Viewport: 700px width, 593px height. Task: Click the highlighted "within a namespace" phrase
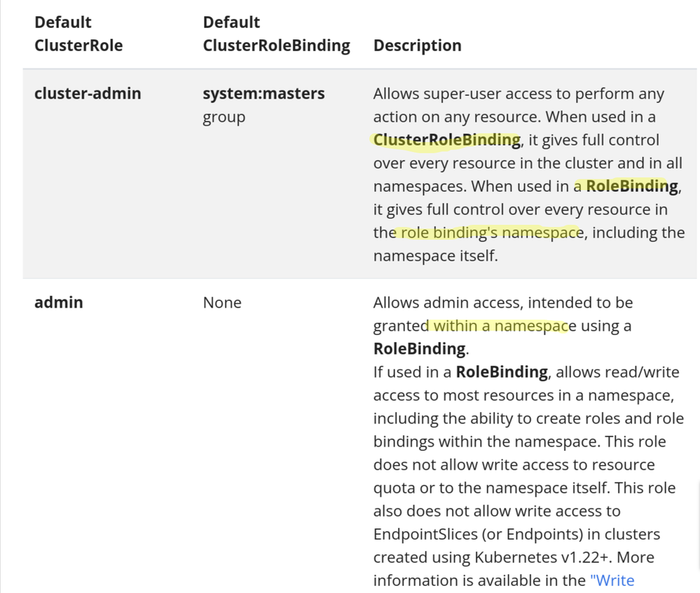pyautogui.click(x=500, y=325)
